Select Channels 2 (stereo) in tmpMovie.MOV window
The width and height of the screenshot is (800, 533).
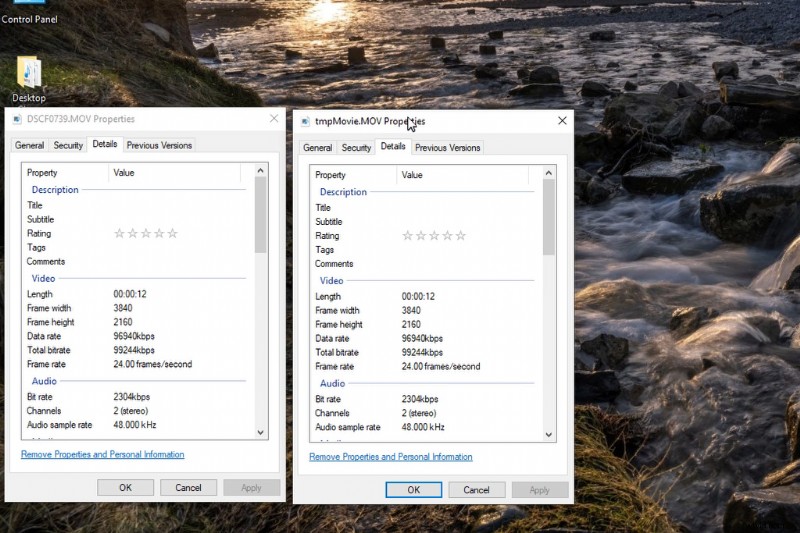419,413
